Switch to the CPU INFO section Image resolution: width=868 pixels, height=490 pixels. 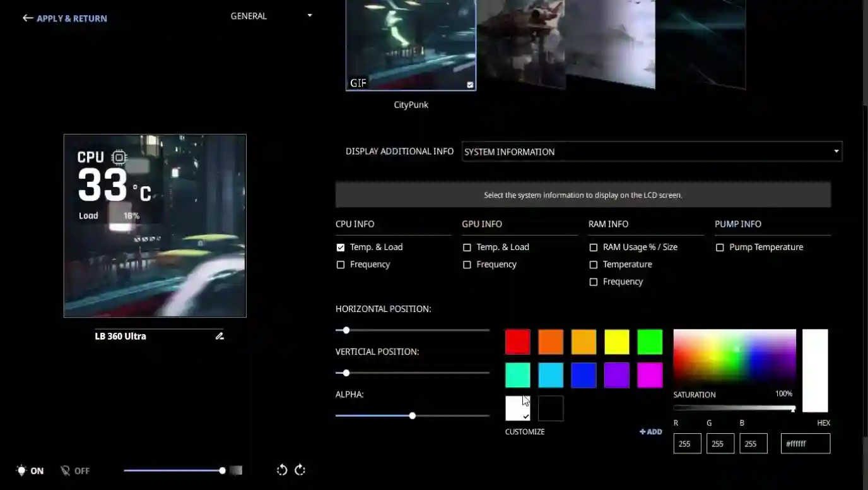pyautogui.click(x=355, y=224)
